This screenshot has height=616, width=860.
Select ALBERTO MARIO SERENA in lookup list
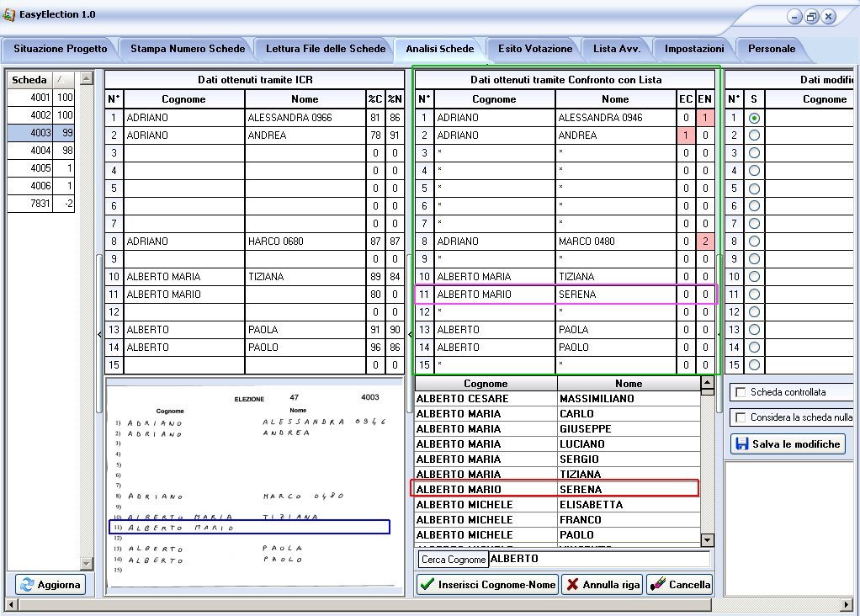tap(558, 489)
